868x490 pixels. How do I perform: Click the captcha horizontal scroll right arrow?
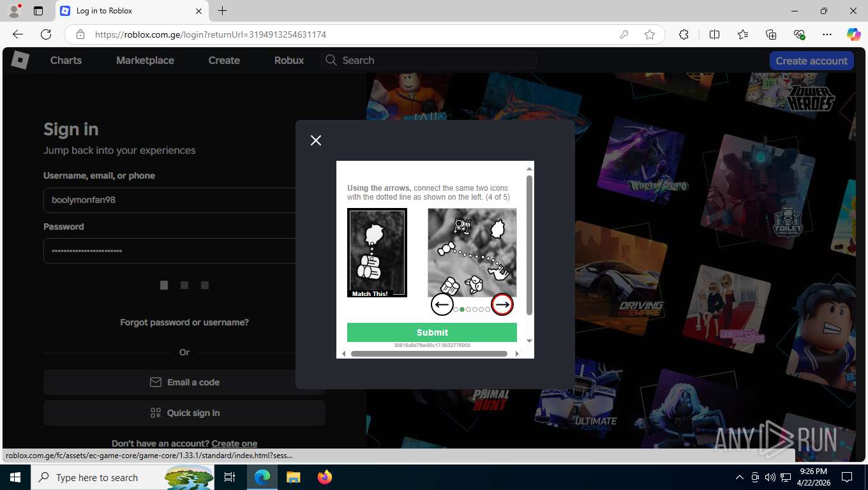coord(517,353)
